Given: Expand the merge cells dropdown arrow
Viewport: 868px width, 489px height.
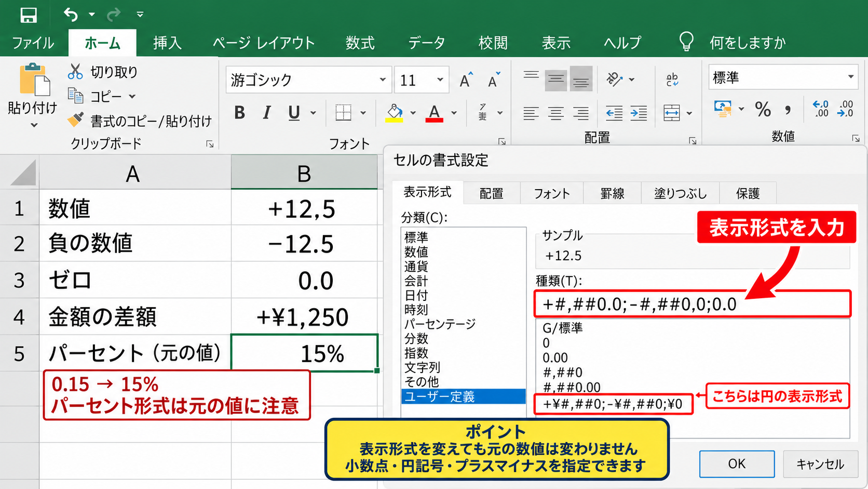Looking at the screenshot, I should pyautogui.click(x=689, y=113).
